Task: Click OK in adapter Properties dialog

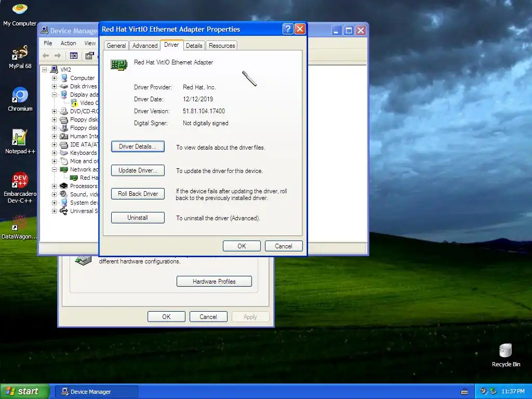Action: (x=242, y=246)
